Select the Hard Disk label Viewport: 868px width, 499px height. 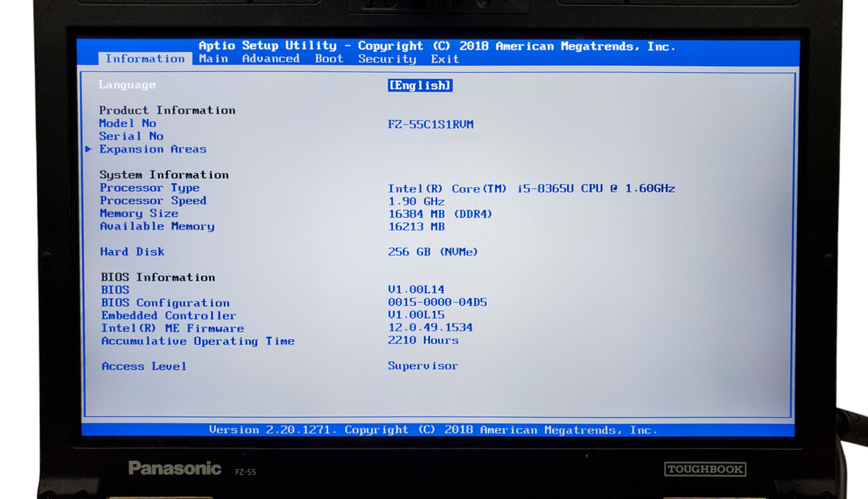coord(132,252)
